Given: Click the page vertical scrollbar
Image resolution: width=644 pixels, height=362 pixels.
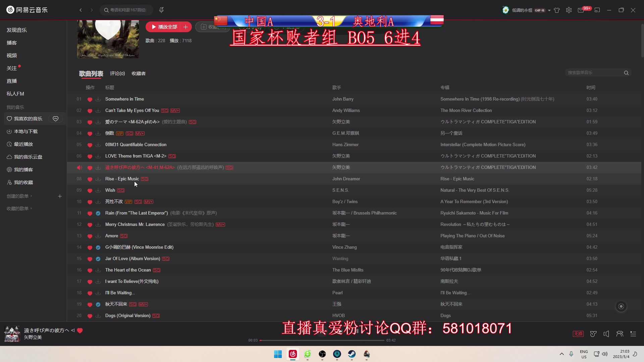Looking at the screenshot, I should point(642,40).
